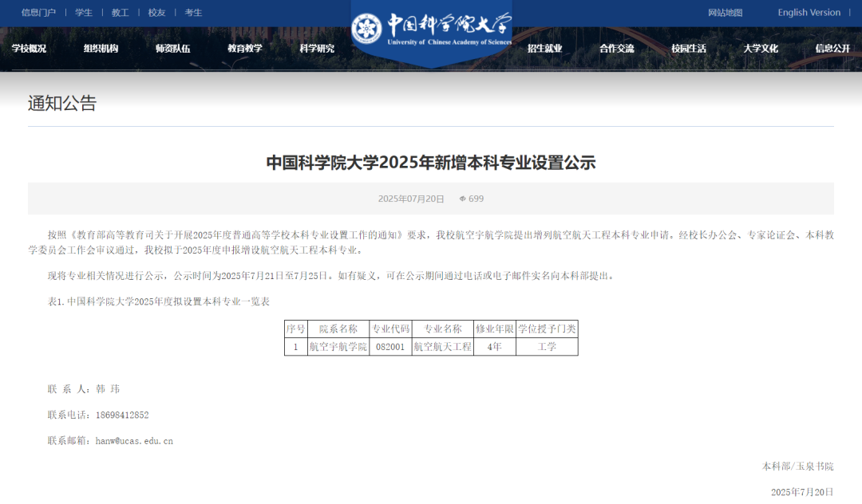Image resolution: width=862 pixels, height=504 pixels.
Task: Switch to English Version
Action: [807, 13]
